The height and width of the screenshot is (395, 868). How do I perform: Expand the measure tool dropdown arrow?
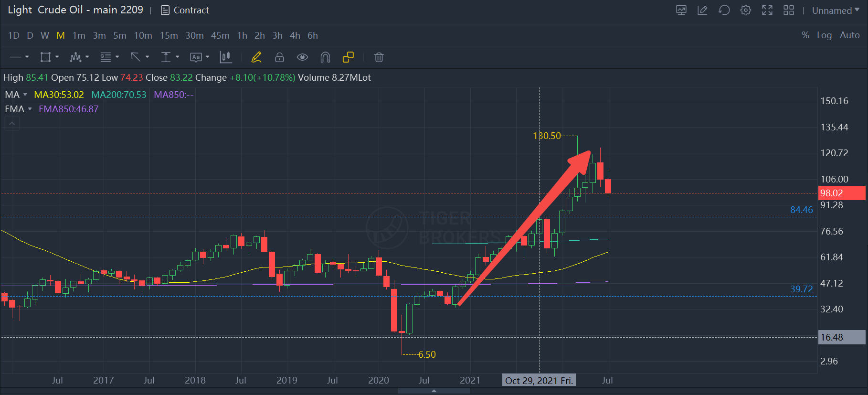click(178, 57)
